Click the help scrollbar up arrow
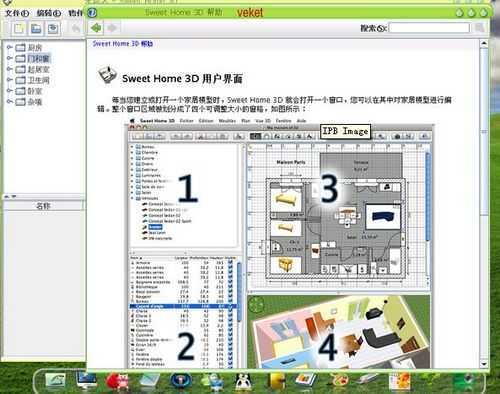This screenshot has width=500, height=394. [x=484, y=43]
